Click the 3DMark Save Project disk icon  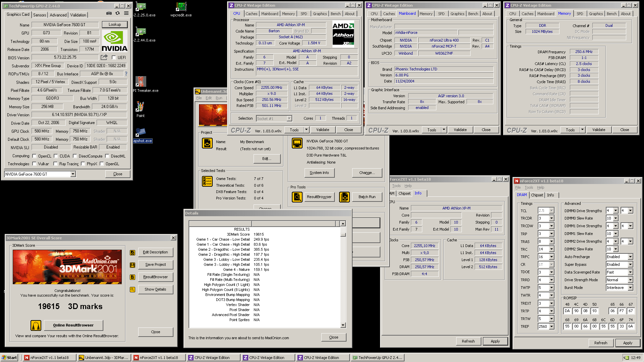coord(132,265)
